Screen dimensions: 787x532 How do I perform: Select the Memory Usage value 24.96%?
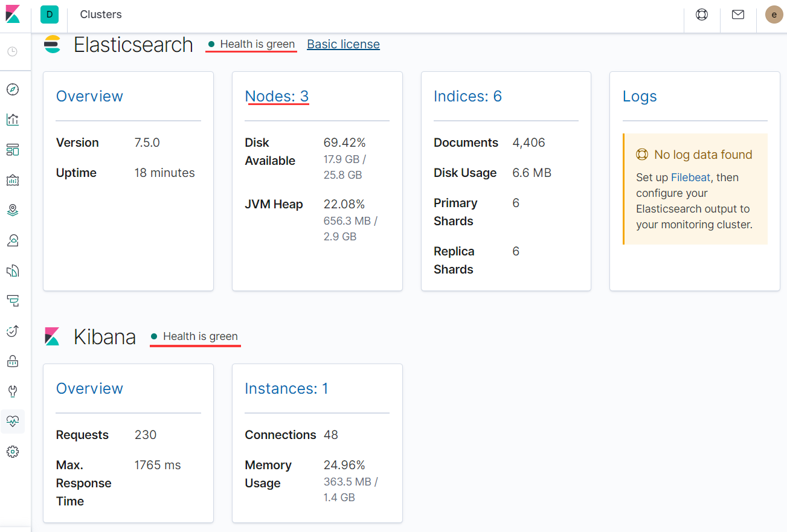(x=344, y=465)
